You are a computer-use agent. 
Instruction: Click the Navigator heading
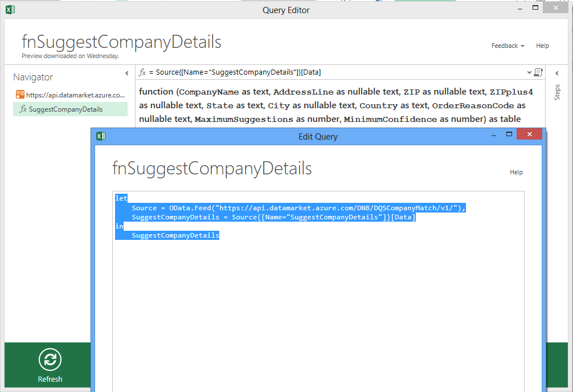click(33, 77)
